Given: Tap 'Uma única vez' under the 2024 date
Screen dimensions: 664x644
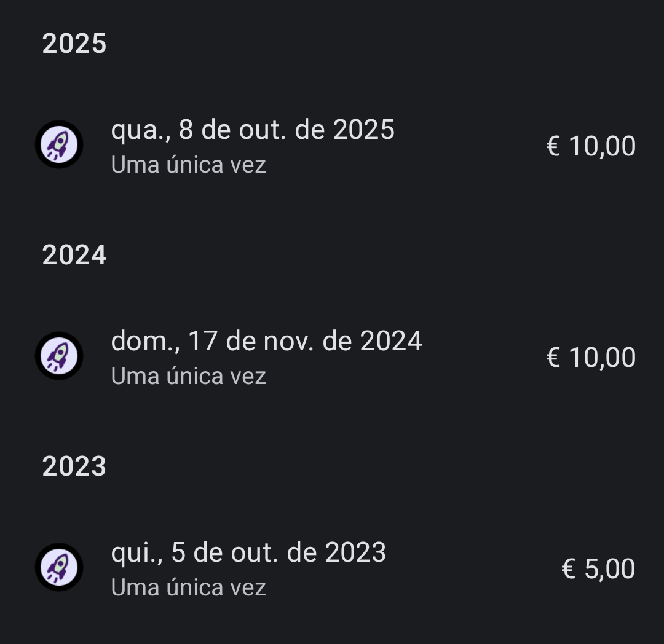Looking at the screenshot, I should [188, 376].
